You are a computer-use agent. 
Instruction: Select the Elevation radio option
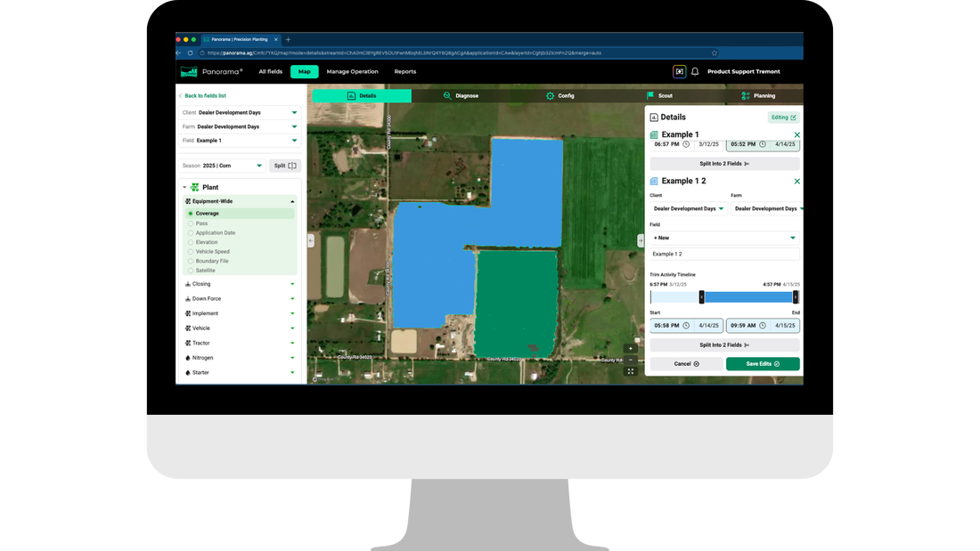point(191,242)
